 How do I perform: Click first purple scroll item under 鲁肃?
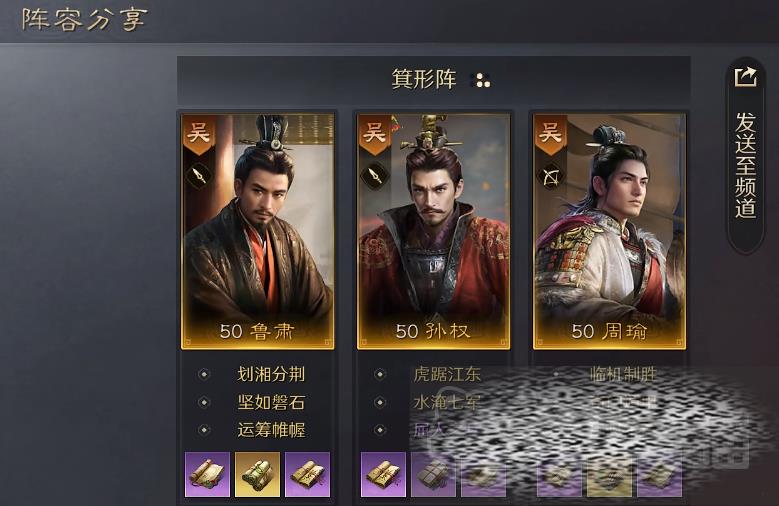tap(207, 474)
